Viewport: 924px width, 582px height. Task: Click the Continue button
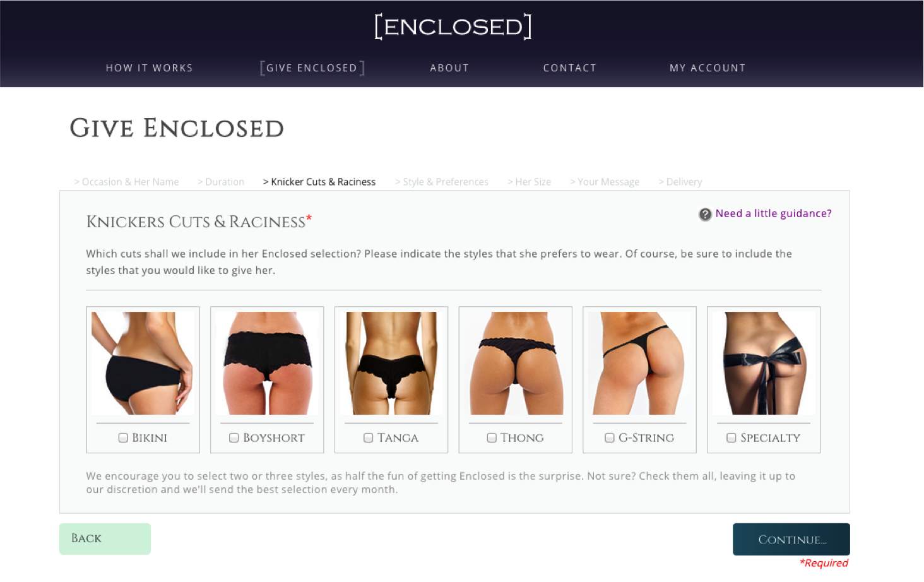pyautogui.click(x=791, y=540)
